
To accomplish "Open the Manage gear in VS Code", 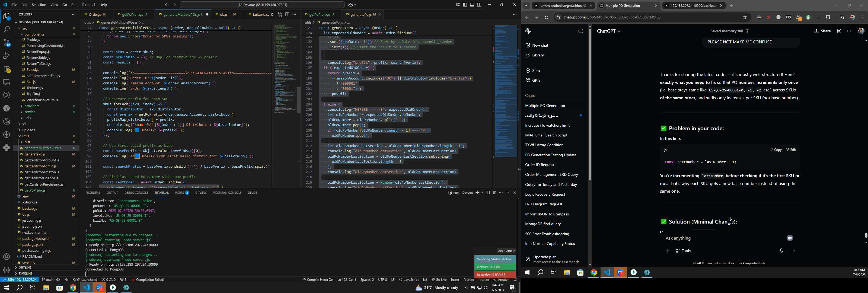I will pos(7,270).
